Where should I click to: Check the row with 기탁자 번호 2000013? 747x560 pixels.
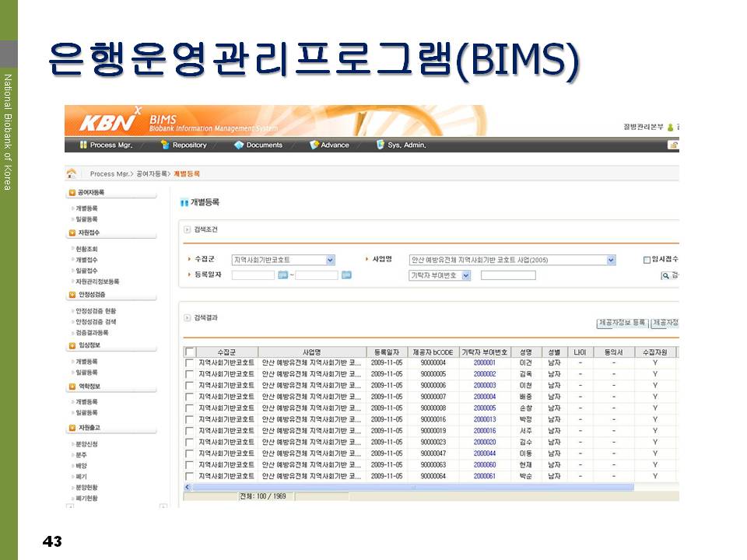(x=189, y=419)
